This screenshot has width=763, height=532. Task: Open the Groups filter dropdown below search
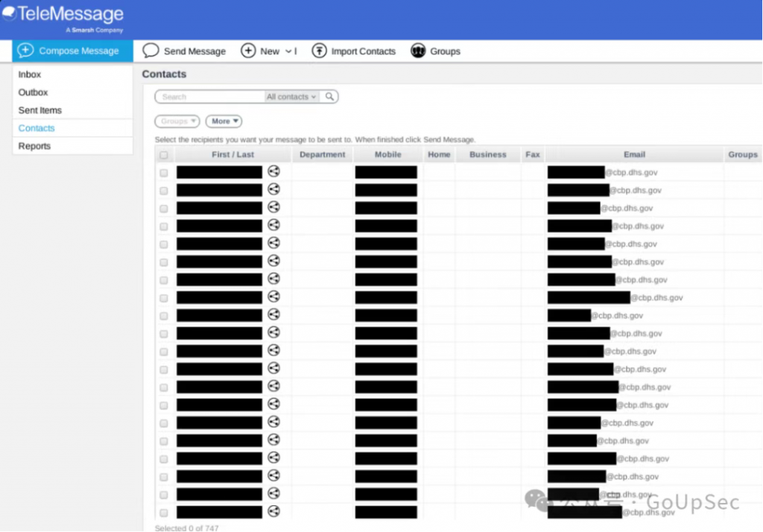pos(177,121)
